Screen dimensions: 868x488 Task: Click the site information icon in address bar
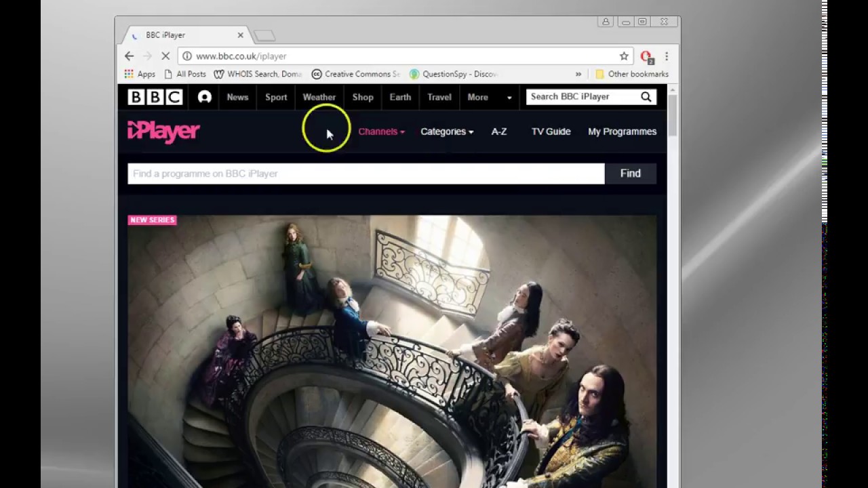pos(187,56)
